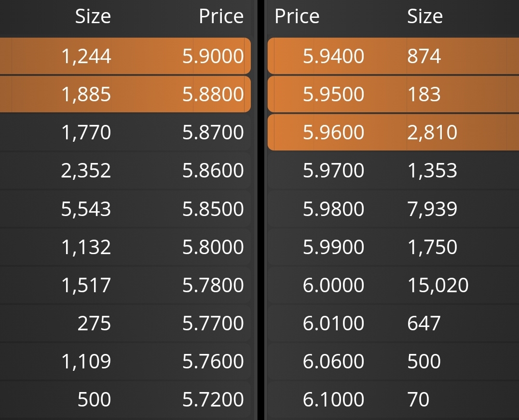Choose ask with size 7,939
The width and height of the screenshot is (519, 420).
point(393,208)
